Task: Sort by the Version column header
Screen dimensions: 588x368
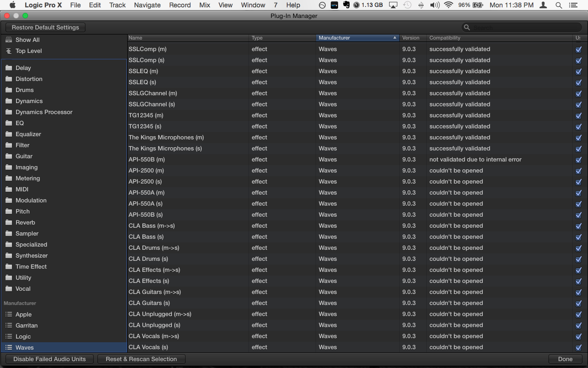Action: [x=413, y=38]
